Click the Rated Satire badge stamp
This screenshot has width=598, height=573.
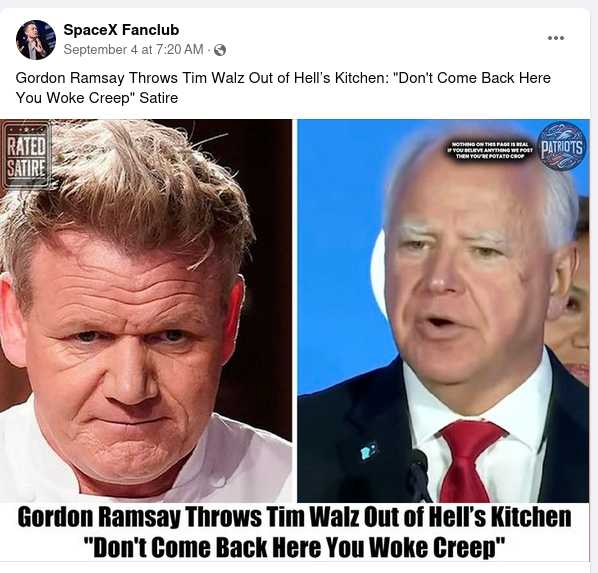(26, 155)
